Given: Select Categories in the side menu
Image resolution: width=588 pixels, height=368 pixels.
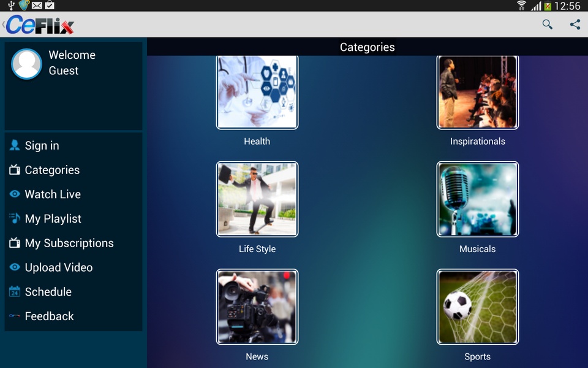Looking at the screenshot, I should click(x=73, y=170).
